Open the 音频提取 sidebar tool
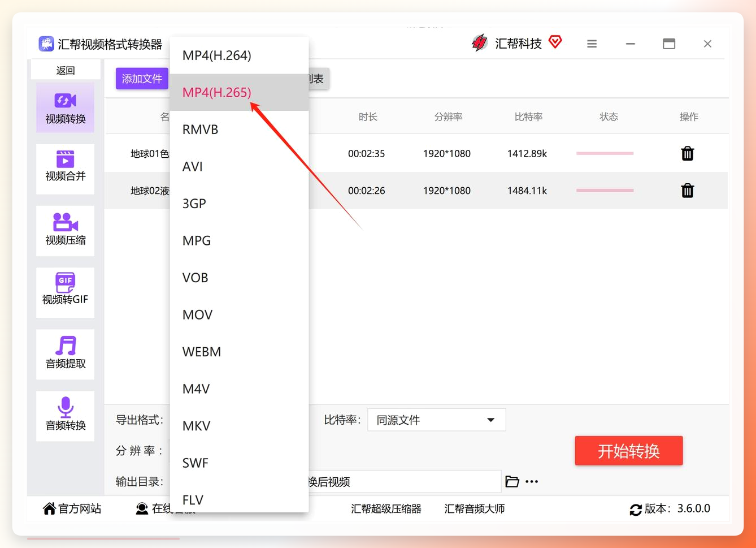The image size is (756, 548). (65, 353)
